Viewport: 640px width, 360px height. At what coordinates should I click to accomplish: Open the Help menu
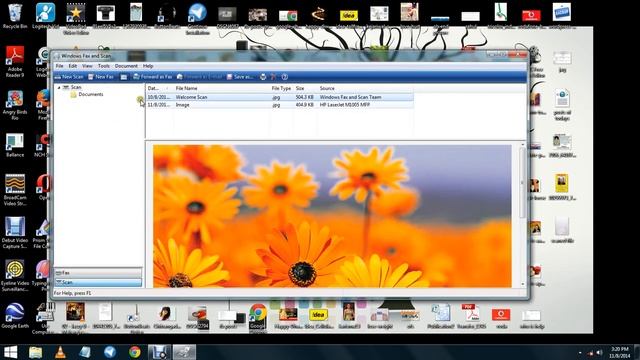[148, 66]
